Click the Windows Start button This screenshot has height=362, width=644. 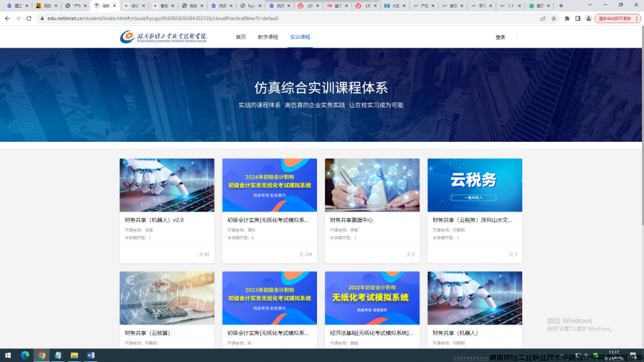(x=9, y=355)
